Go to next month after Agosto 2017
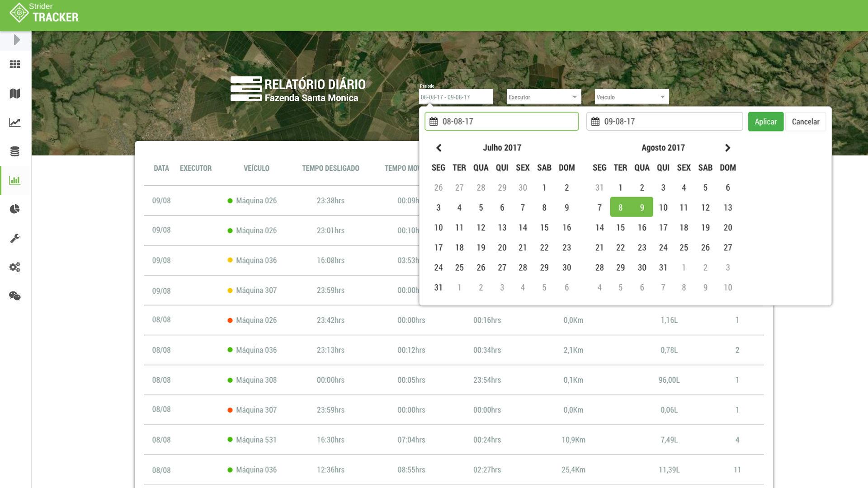 point(727,148)
